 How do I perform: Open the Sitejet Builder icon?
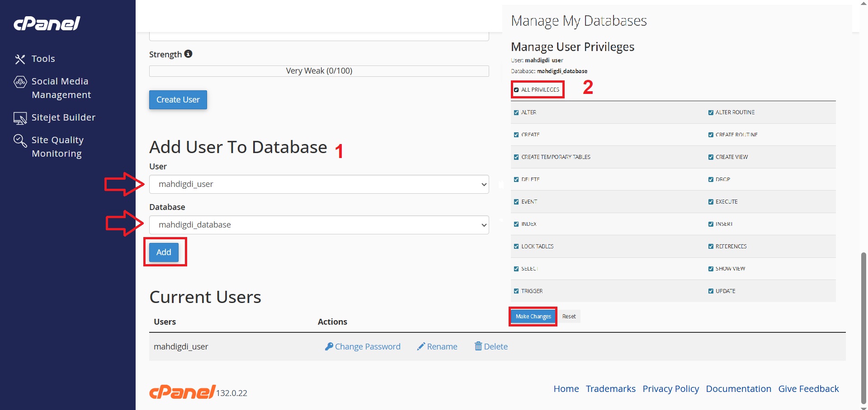20,118
